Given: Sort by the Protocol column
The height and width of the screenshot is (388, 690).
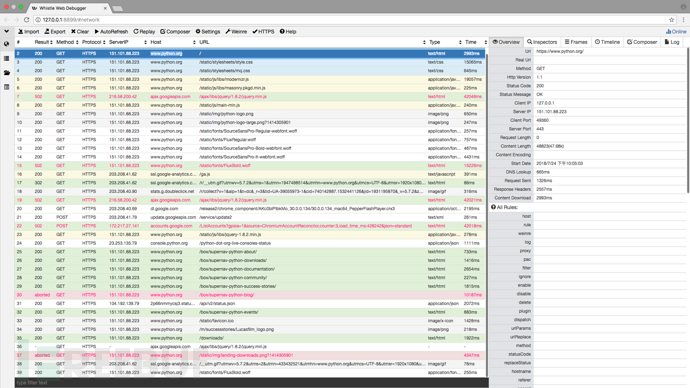Looking at the screenshot, I should point(94,42).
